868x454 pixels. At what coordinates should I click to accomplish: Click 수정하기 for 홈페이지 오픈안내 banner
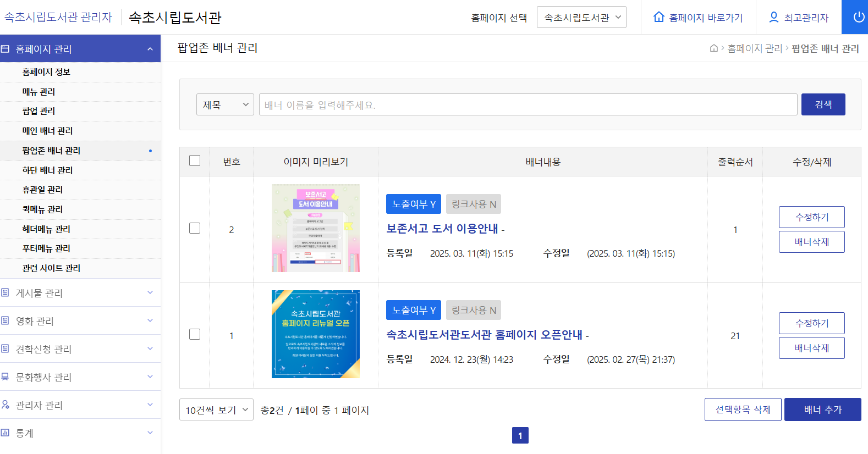[811, 323]
